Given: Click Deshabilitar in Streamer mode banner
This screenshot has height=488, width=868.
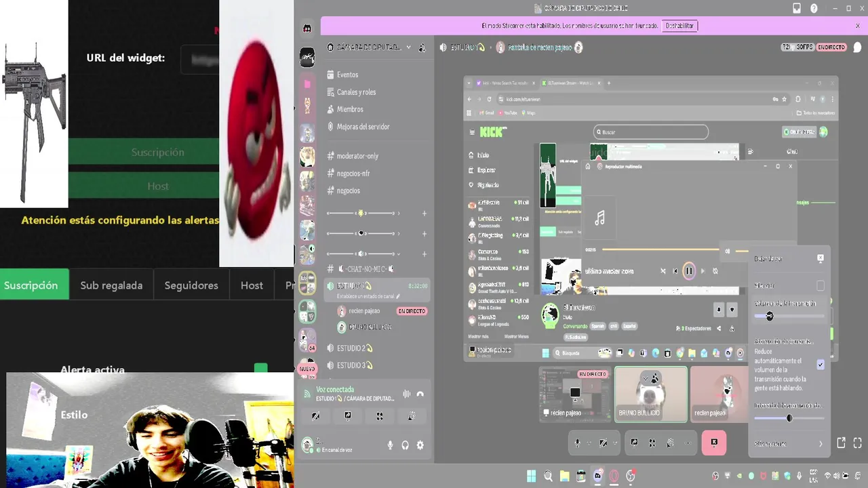Looking at the screenshot, I should click(679, 26).
